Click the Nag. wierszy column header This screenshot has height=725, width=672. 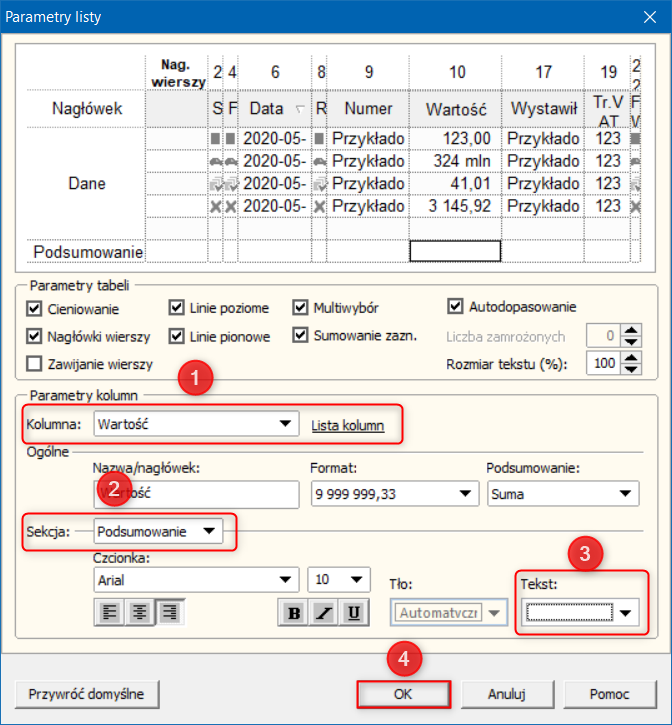(x=178, y=73)
